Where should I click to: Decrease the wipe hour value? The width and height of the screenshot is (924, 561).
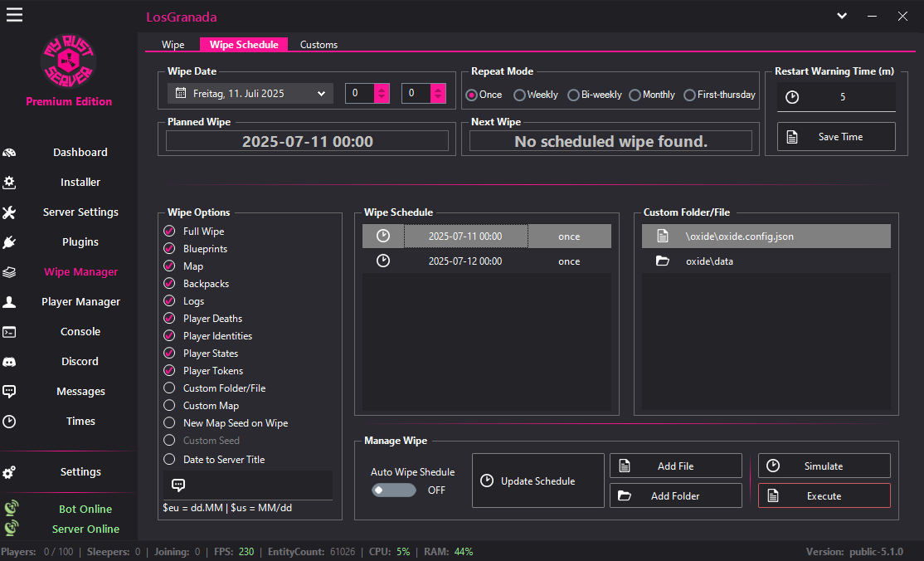[382, 98]
